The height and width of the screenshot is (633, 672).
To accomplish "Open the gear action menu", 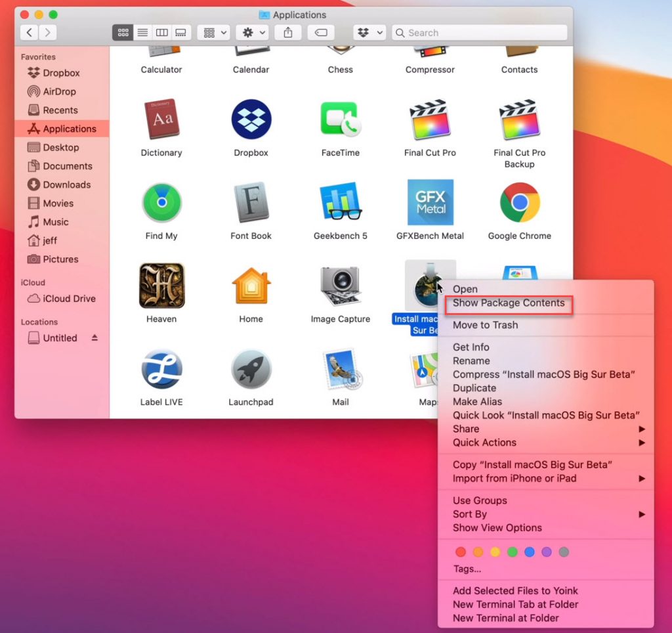I will pos(252,32).
